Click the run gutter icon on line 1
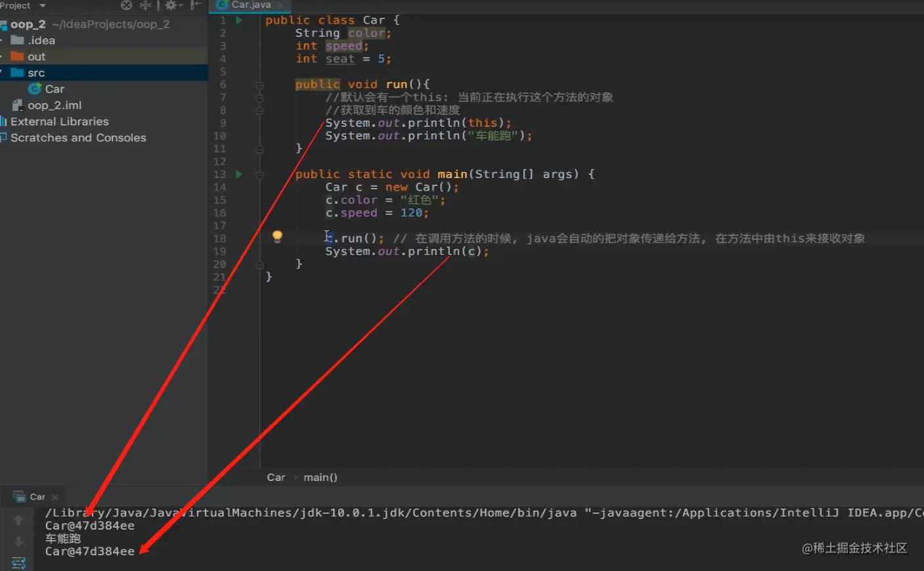924x571 pixels. 239,20
